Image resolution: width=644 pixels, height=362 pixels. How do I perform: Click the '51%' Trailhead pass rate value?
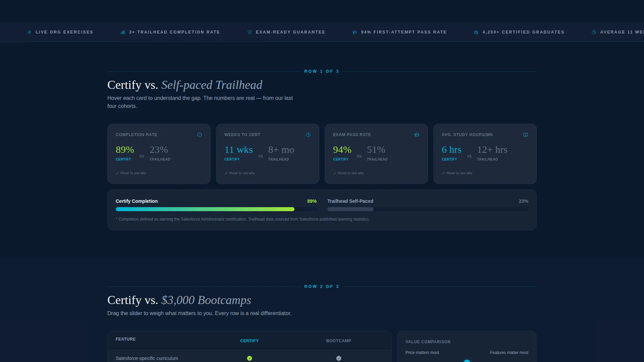[376, 150]
